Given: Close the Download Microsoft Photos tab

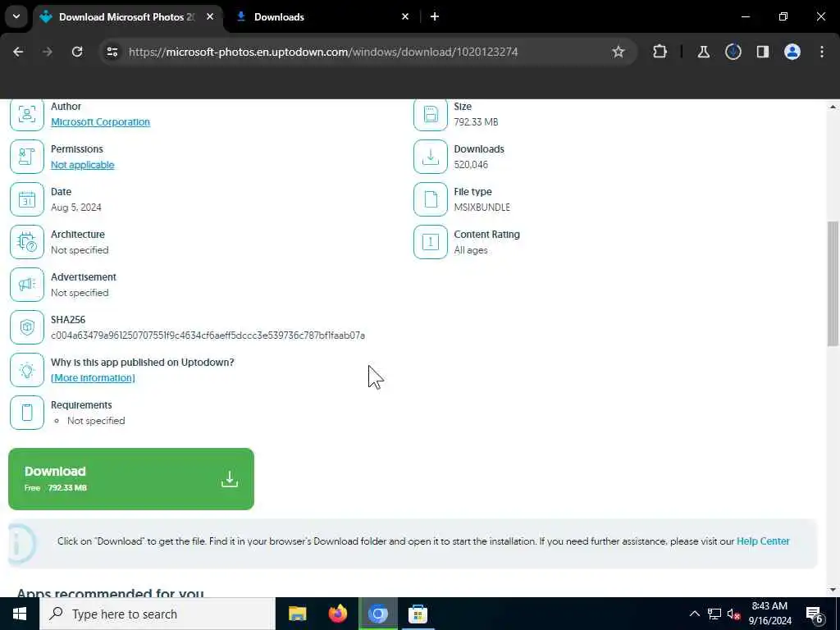Looking at the screenshot, I should (210, 17).
